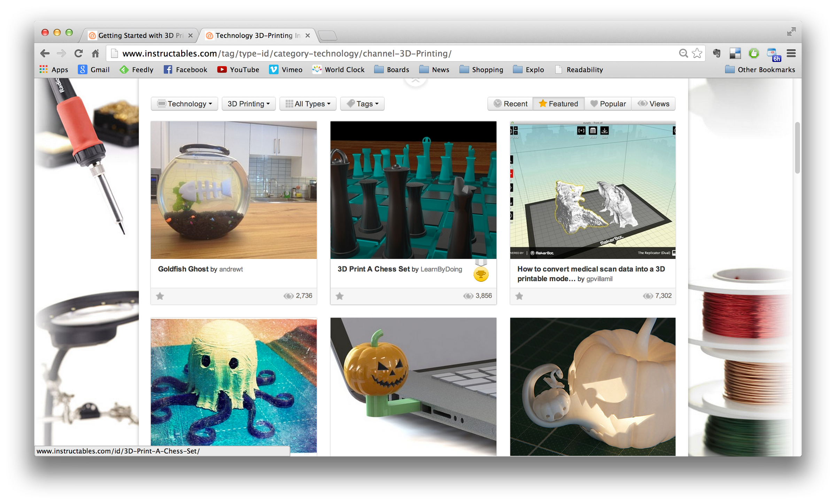Click the browser reload page icon
Image resolution: width=836 pixels, height=504 pixels.
tap(79, 53)
